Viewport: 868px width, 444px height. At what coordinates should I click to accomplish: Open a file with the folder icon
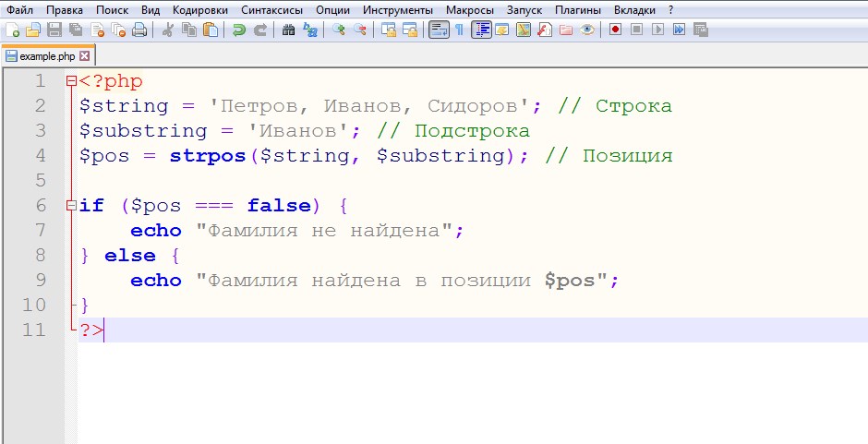tap(33, 30)
